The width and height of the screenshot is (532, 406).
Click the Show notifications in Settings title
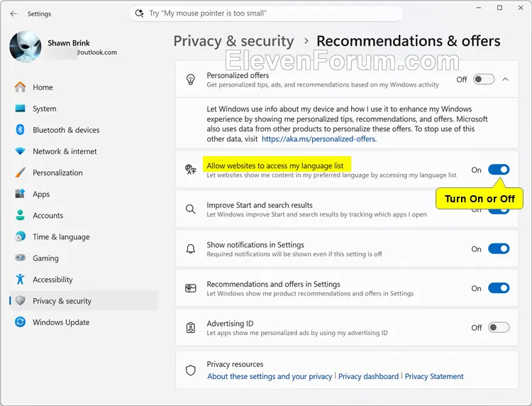pyautogui.click(x=255, y=245)
